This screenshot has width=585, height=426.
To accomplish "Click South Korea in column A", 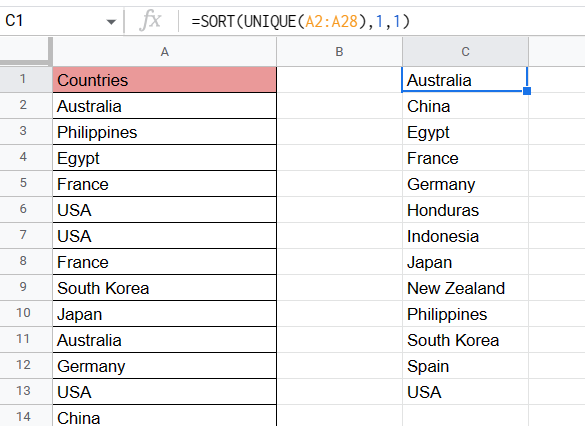I will (165, 288).
